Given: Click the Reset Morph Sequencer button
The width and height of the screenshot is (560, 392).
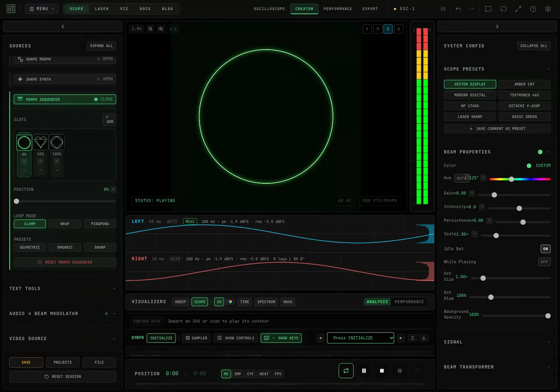Looking at the screenshot, I should (x=65, y=262).
